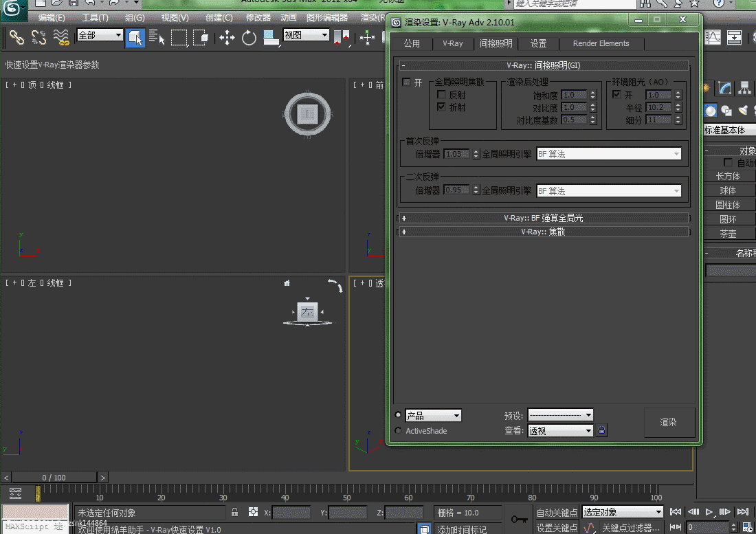Uncheck the 折射 caustics checkbox
Image resolution: width=756 pixels, height=534 pixels.
point(441,107)
